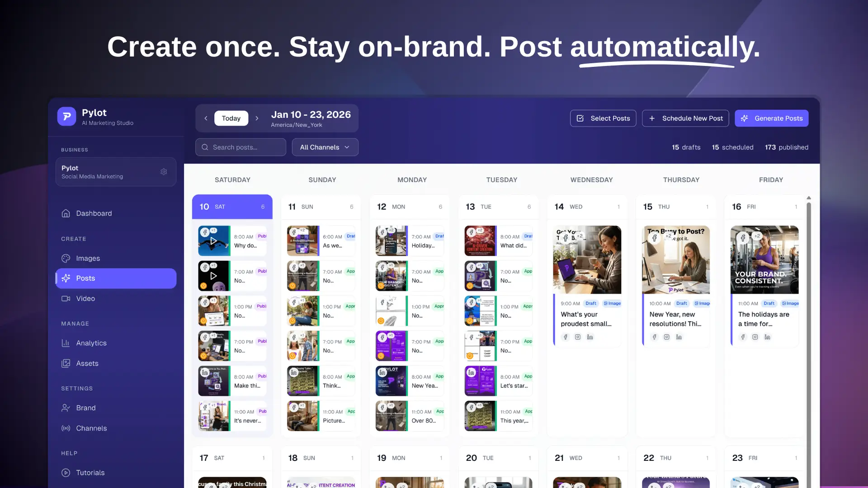Image resolution: width=868 pixels, height=488 pixels.
Task: Open the Video creation section
Action: coord(86,298)
